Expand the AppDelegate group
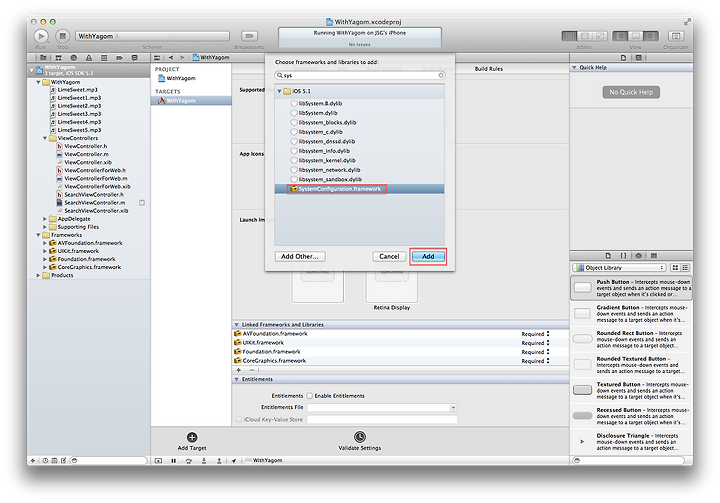The height and width of the screenshot is (503, 720). (45, 219)
